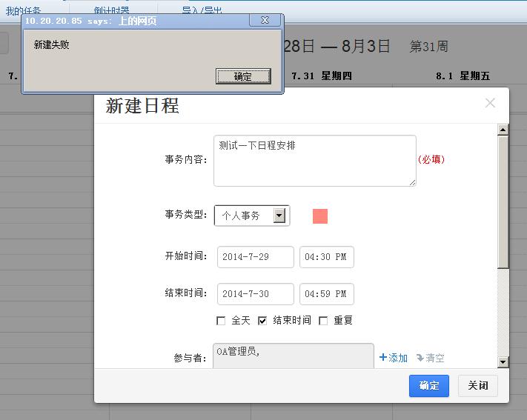Click the salmon color swatch
Image resolution: width=527 pixels, height=420 pixels.
[x=320, y=216]
